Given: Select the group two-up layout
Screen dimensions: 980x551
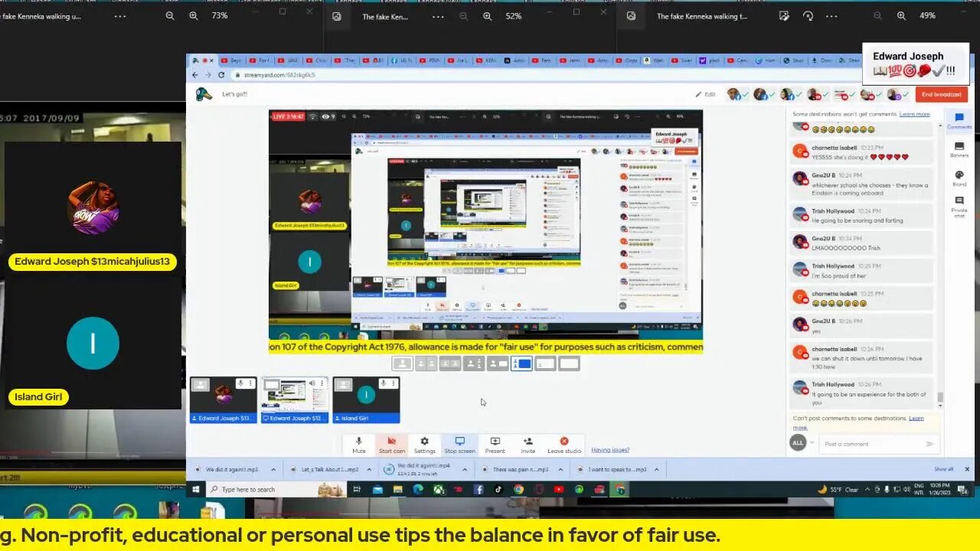Looking at the screenshot, I should click(449, 364).
